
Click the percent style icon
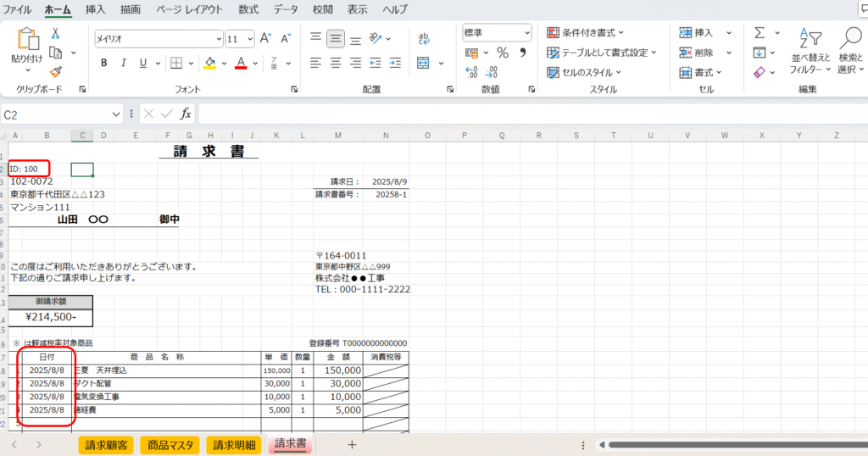[x=502, y=53]
